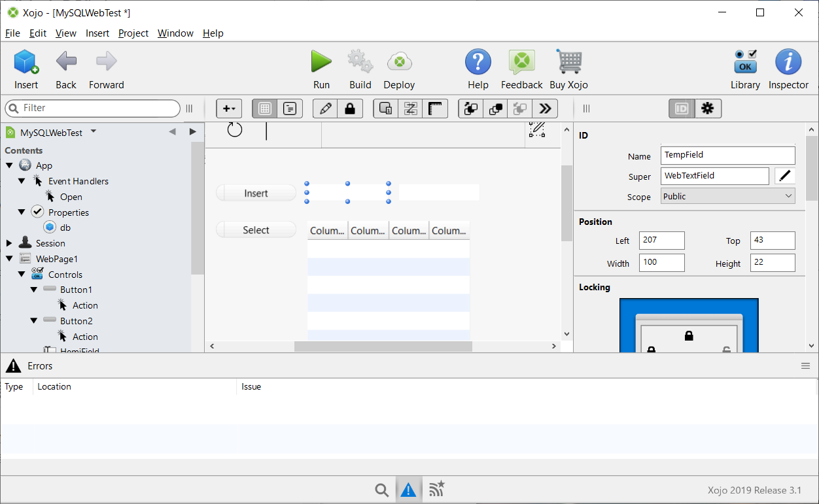Collapse the Controls node
This screenshot has height=504, width=819.
point(22,275)
